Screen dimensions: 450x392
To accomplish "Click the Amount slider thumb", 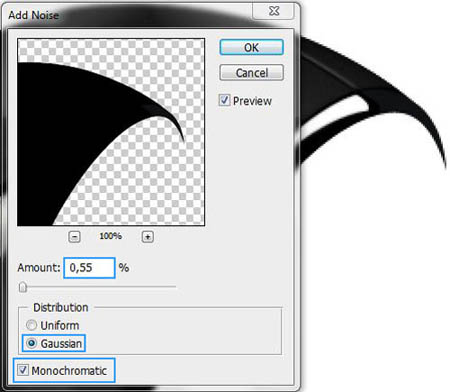I will coord(23,287).
